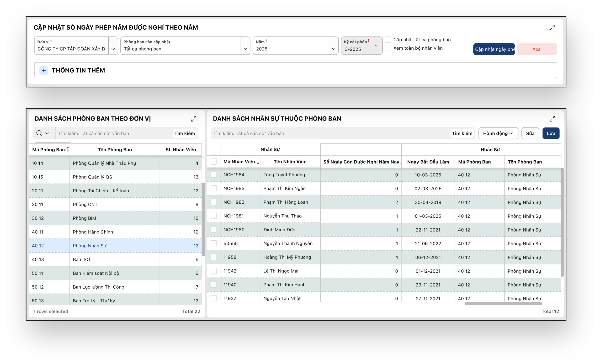
Task: Click the start date 30-04-2019 cell
Action: pyautogui.click(x=428, y=202)
